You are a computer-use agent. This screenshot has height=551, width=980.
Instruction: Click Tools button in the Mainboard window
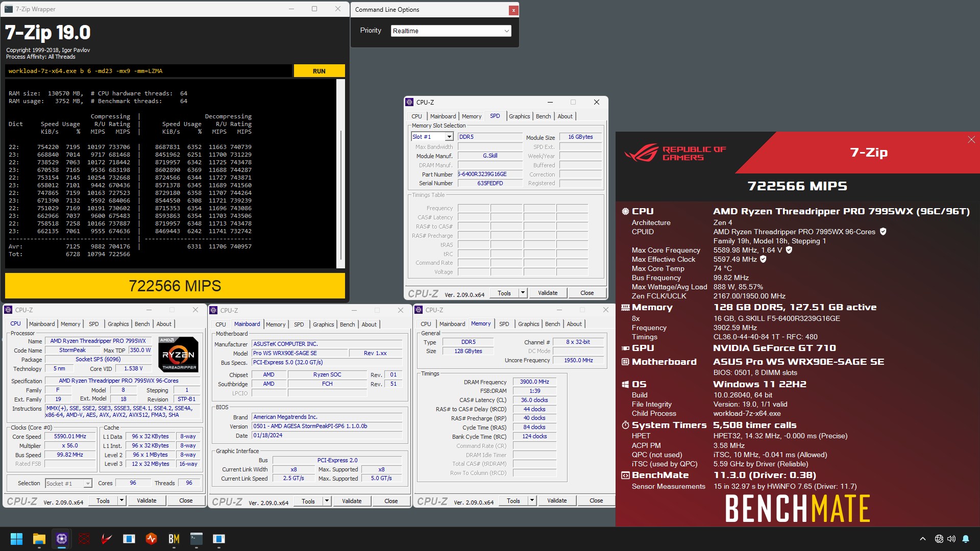[308, 501]
